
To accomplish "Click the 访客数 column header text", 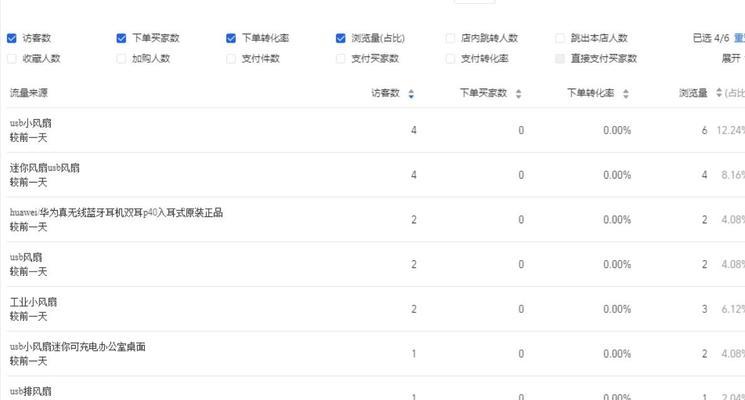I will coord(385,93).
